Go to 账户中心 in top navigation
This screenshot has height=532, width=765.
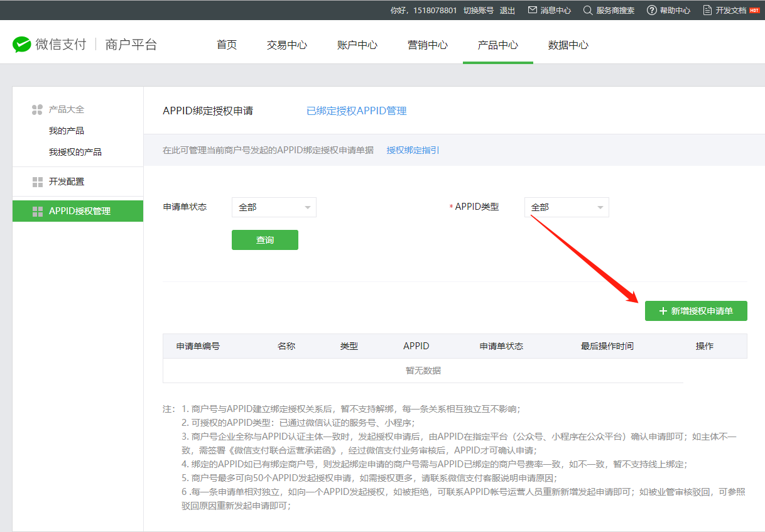tap(357, 45)
